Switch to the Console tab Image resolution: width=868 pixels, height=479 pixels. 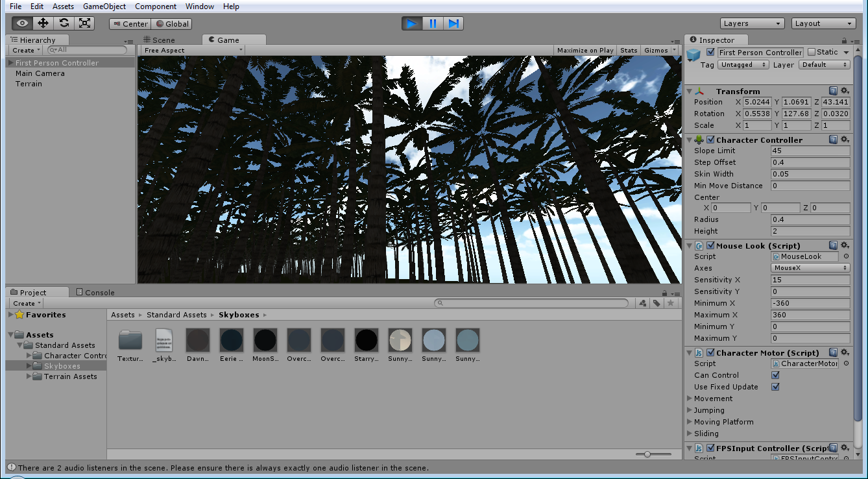coord(95,292)
